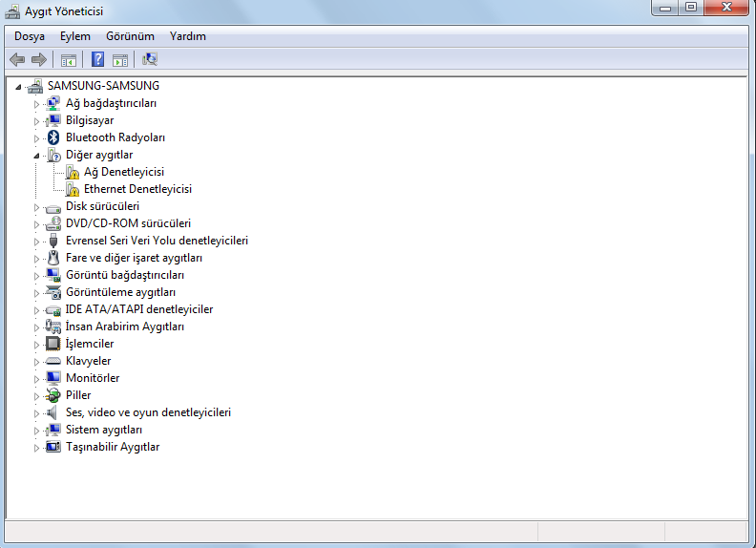Screen dimensions: 756x548
Task: Click the DVD/CD-ROM sürücüleri icon
Action: pyautogui.click(x=53, y=223)
